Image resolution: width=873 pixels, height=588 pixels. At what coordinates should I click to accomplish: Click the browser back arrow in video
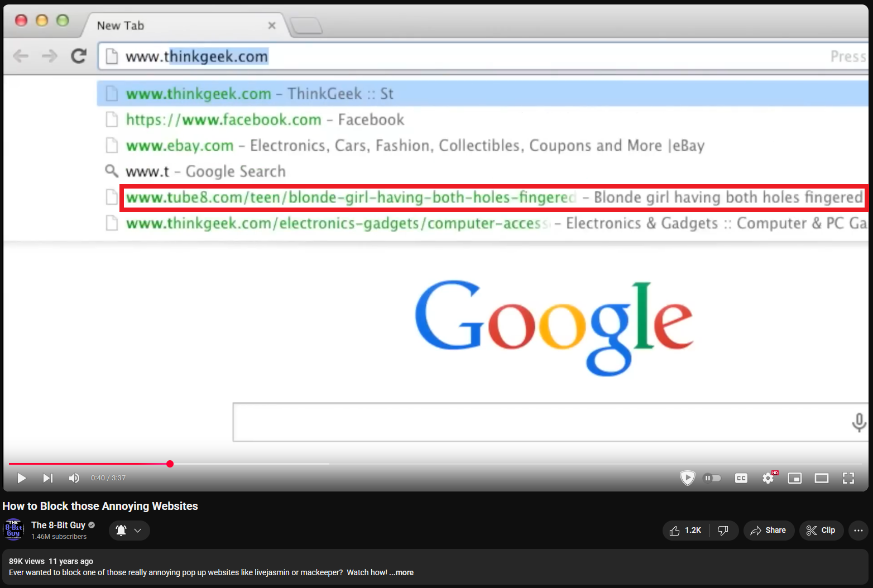[x=21, y=56]
